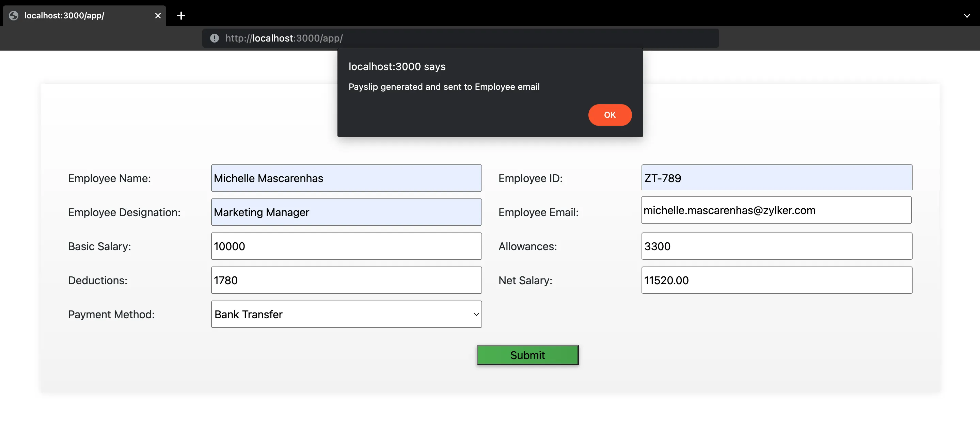The image size is (980, 435).
Task: Click the "Payment Method:" label
Action: [x=111, y=315]
